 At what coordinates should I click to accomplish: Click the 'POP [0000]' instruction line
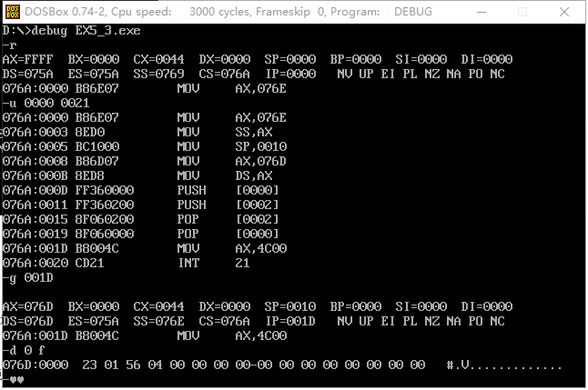(x=140, y=234)
